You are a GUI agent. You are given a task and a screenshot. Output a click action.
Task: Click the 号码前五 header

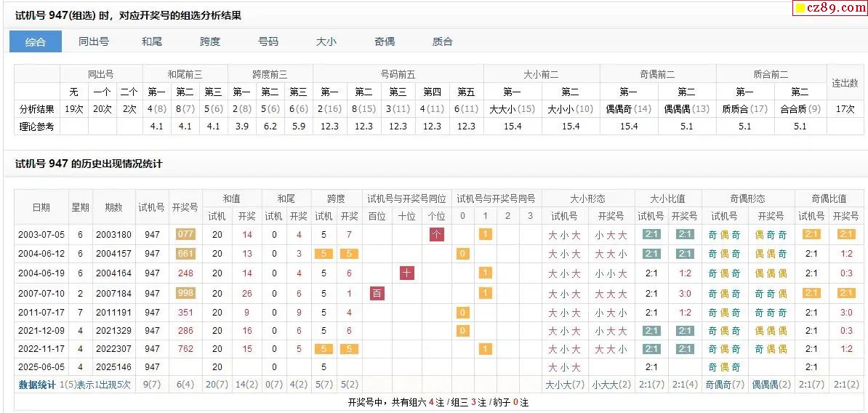pyautogui.click(x=398, y=74)
